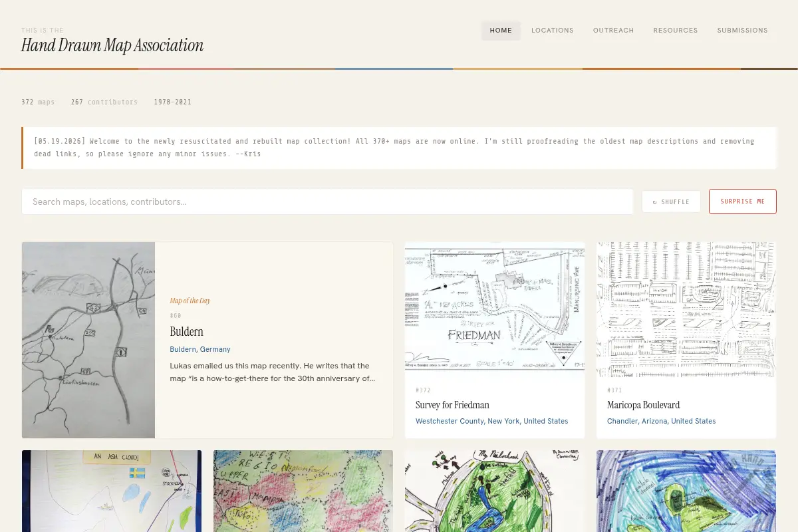Click the Hand Drawn Map Association site title
The image size is (798, 532).
tap(112, 46)
